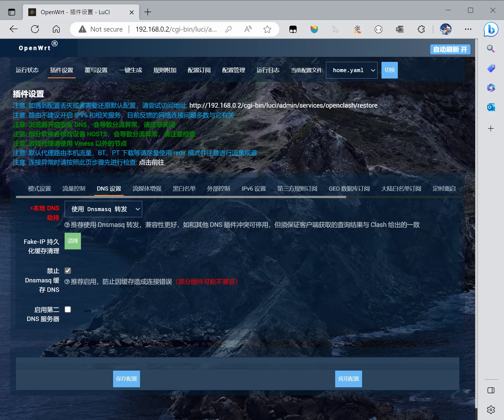Open sidebar settings gear
Image resolution: width=504 pixels, height=420 pixels.
pos(491,410)
